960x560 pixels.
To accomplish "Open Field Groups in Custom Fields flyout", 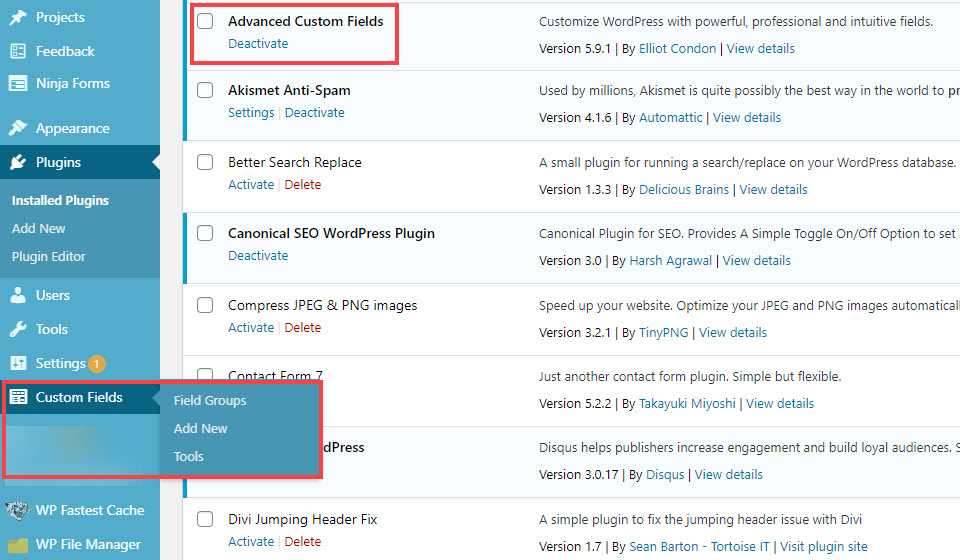I will coord(210,400).
